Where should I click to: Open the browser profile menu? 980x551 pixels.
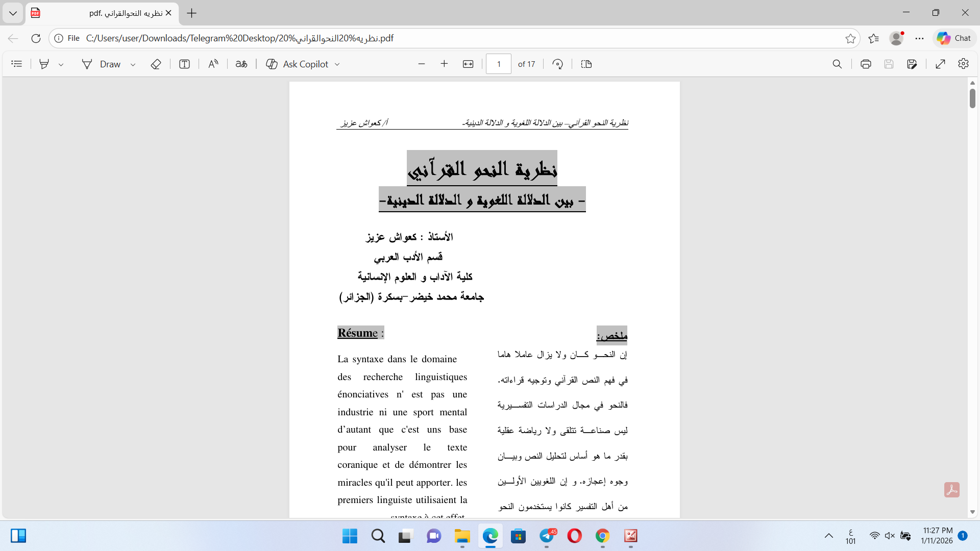click(x=896, y=38)
